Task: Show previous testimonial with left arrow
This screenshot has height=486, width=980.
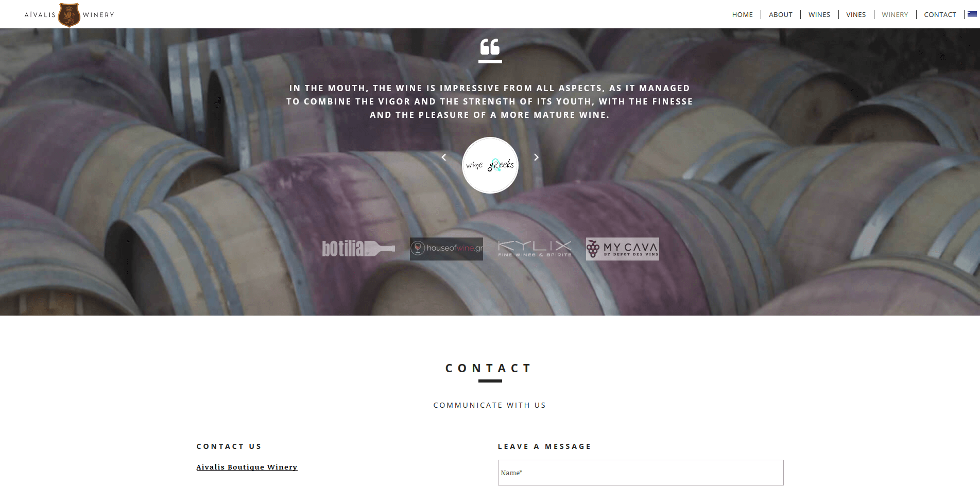Action: point(444,157)
